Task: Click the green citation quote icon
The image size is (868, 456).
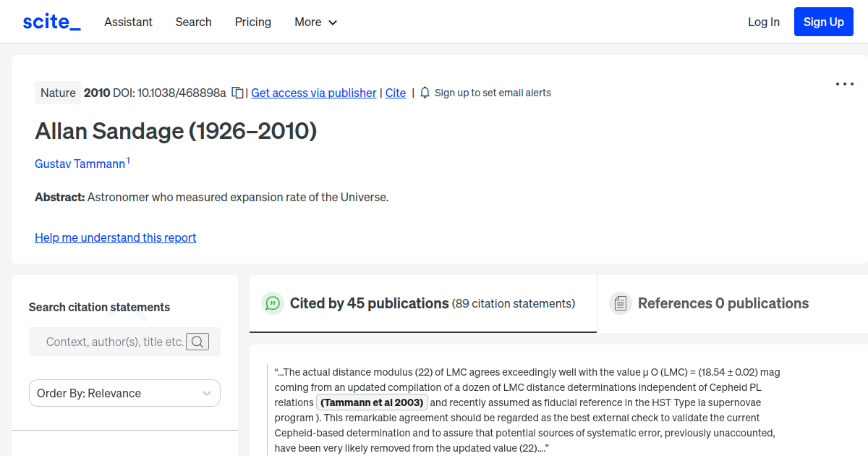Action: pos(273,303)
